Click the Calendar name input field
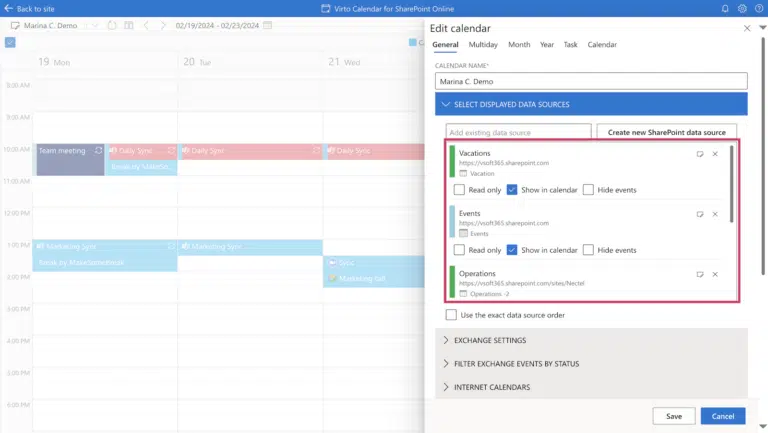The width and height of the screenshot is (768, 433). [x=591, y=81]
